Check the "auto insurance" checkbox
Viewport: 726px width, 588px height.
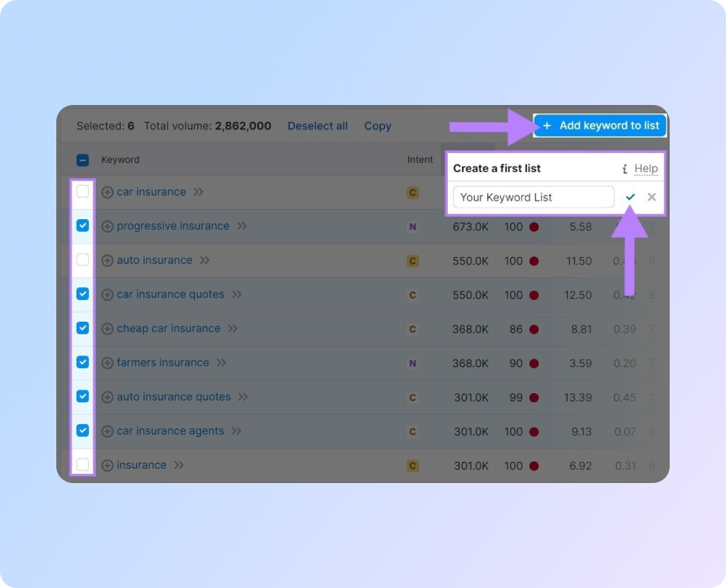point(82,260)
